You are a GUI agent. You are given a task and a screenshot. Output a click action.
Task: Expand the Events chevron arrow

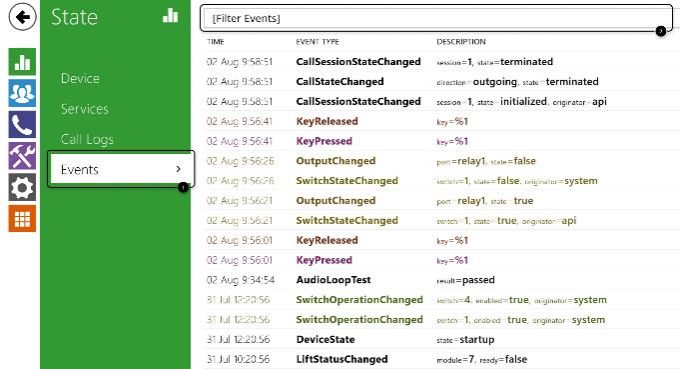click(x=178, y=169)
